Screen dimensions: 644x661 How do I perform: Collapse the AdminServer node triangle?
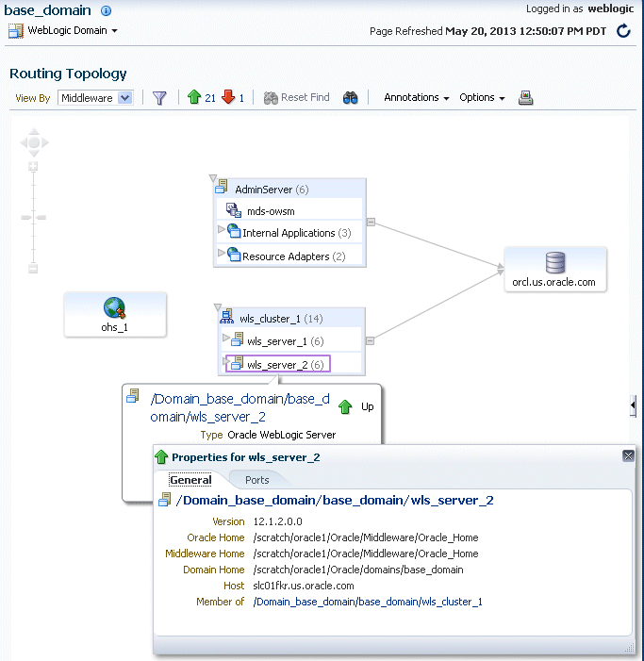click(x=213, y=178)
